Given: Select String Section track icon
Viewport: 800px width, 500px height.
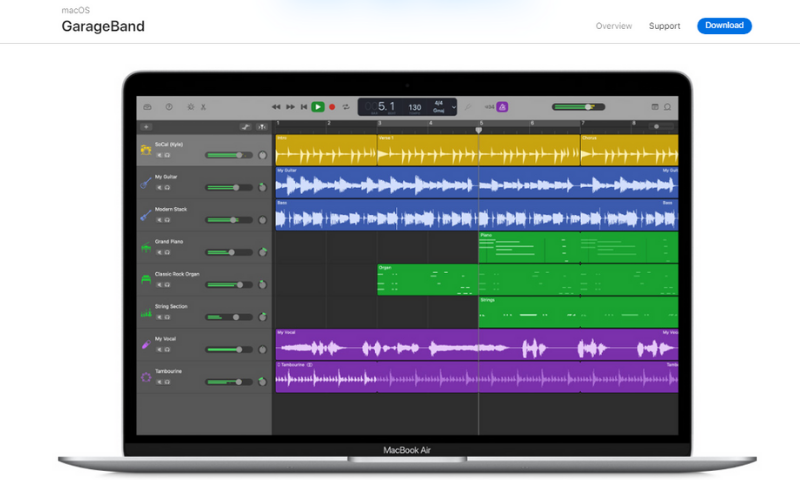Looking at the screenshot, I should click(x=146, y=312).
